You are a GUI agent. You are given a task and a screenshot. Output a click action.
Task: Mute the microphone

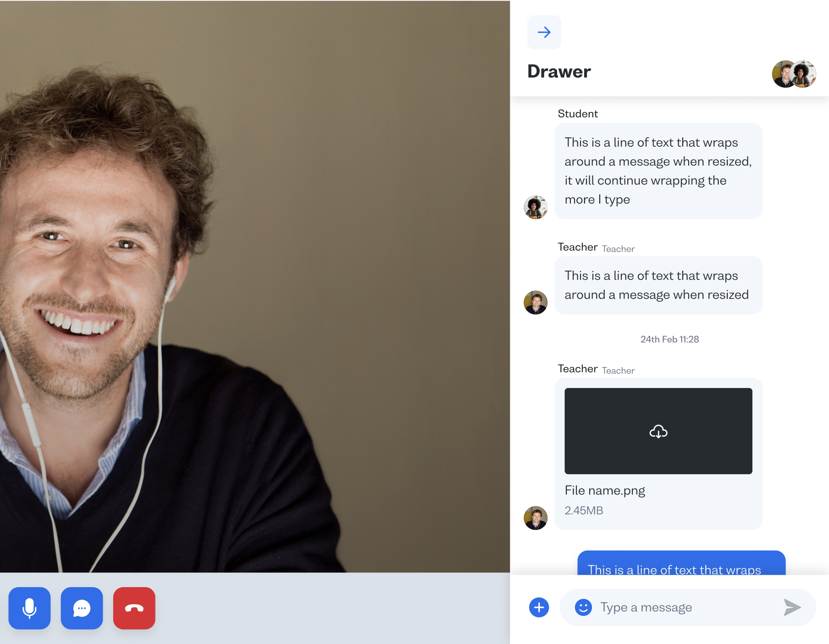click(x=29, y=608)
